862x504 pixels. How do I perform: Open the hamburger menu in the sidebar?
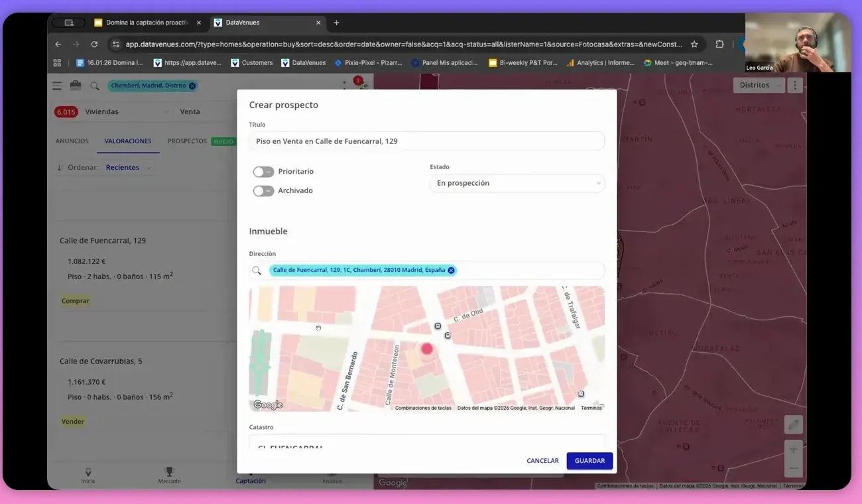(x=57, y=86)
